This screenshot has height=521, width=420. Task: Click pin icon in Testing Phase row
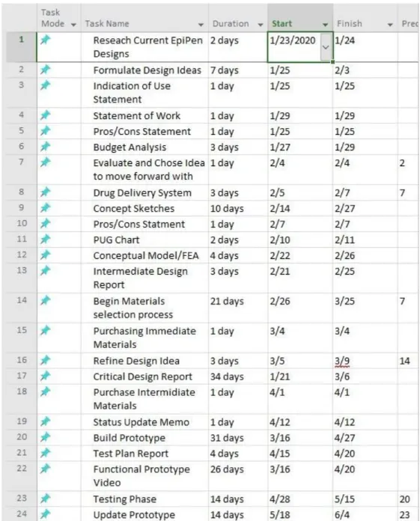(45, 499)
